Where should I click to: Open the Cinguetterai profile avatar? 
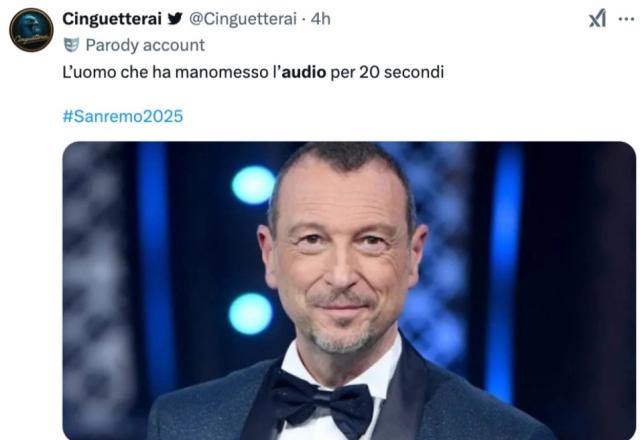pos(31,30)
